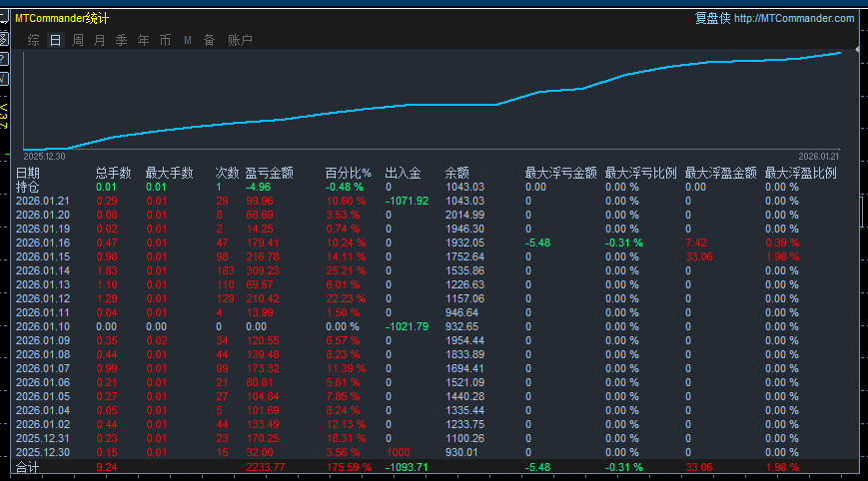This screenshot has width=868, height=481.
Task: Select the M tab
Action: (x=188, y=40)
